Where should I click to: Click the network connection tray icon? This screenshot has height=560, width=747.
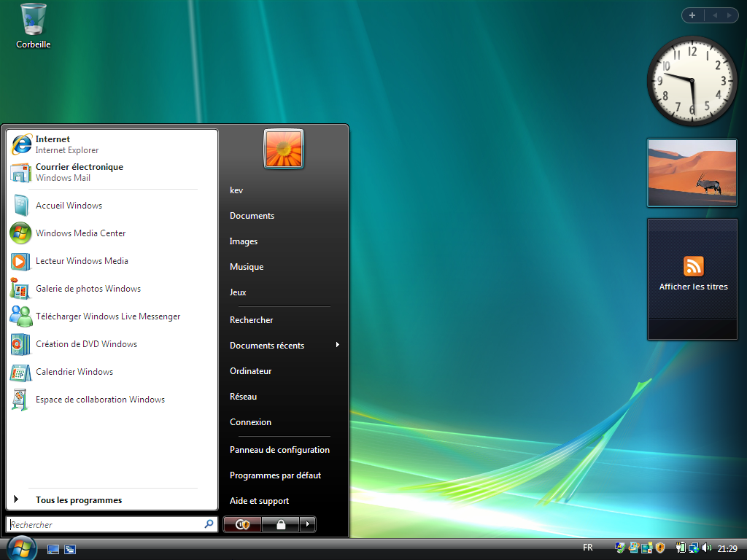pos(694,548)
